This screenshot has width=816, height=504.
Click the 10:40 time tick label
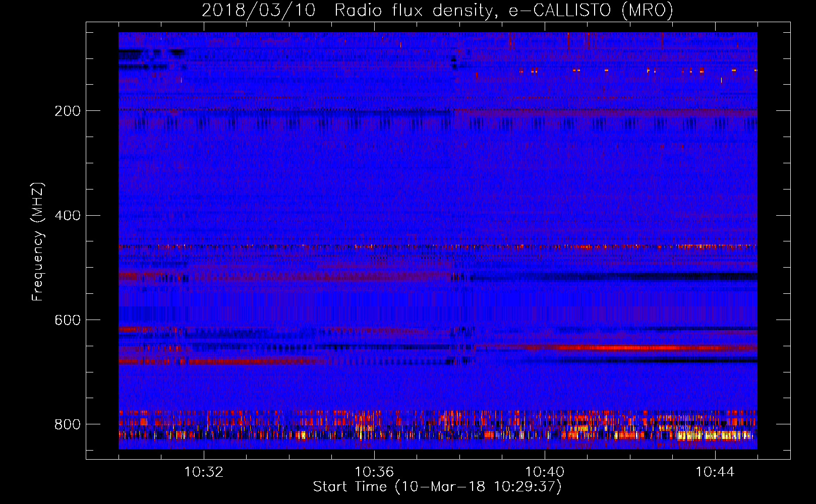click(545, 472)
